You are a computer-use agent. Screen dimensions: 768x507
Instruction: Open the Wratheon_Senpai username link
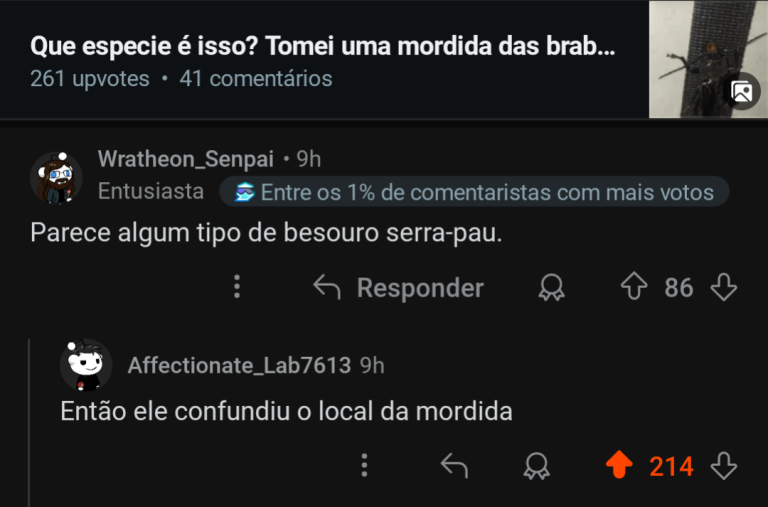pyautogui.click(x=185, y=159)
